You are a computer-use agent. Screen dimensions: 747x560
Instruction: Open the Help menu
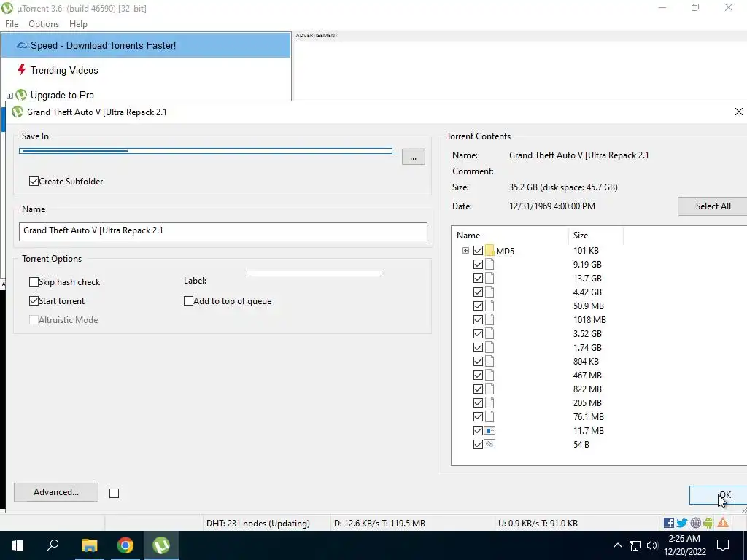pyautogui.click(x=78, y=24)
